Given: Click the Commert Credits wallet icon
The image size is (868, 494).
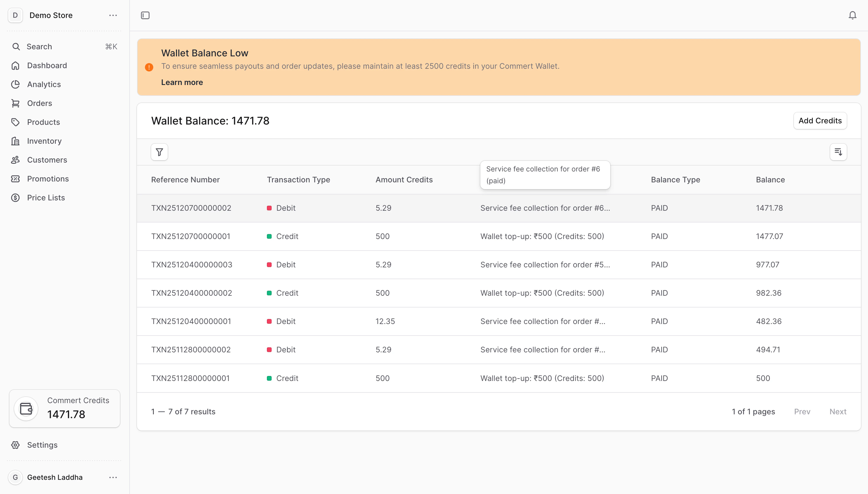Looking at the screenshot, I should [26, 408].
